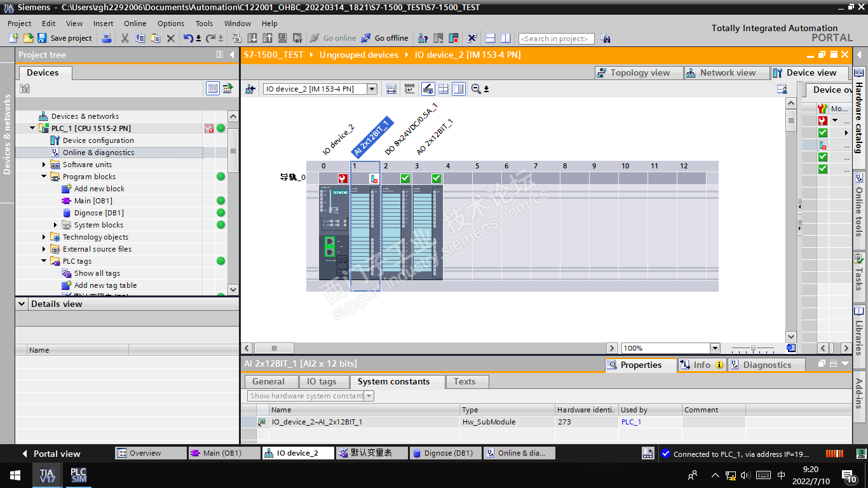The width and height of the screenshot is (868, 488).
Task: Click the Accessible devices icon
Action: [423, 38]
